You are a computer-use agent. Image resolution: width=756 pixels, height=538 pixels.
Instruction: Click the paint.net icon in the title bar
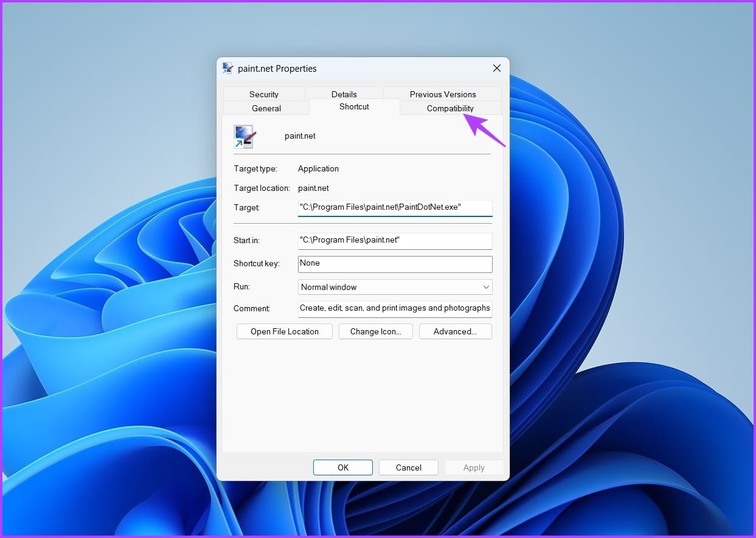[x=228, y=68]
